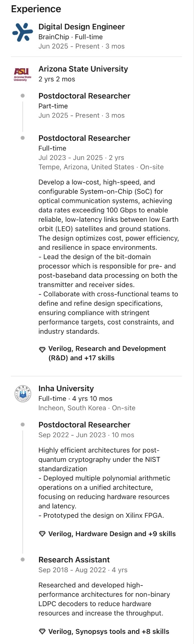Select the Research Assistant role title

point(74,560)
